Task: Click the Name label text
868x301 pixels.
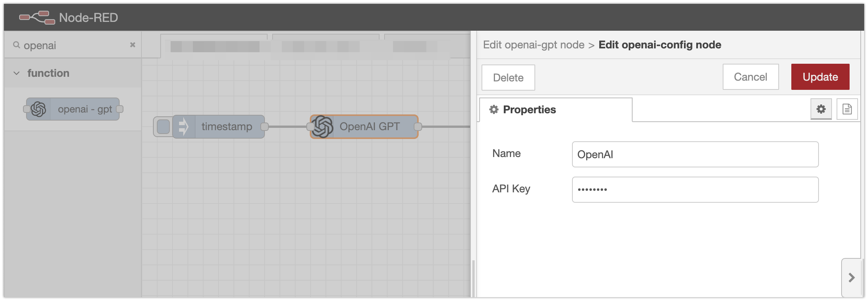Action: (506, 154)
